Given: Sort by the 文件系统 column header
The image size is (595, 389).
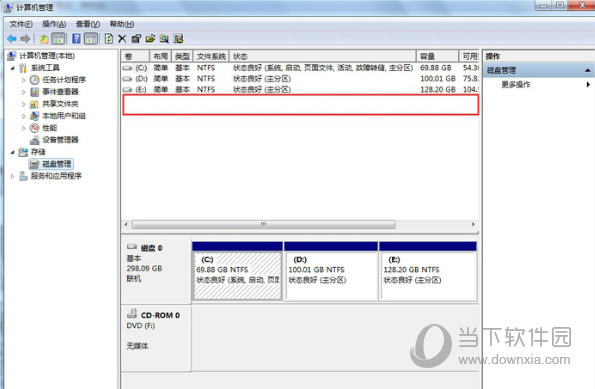Looking at the screenshot, I should click(x=211, y=57).
